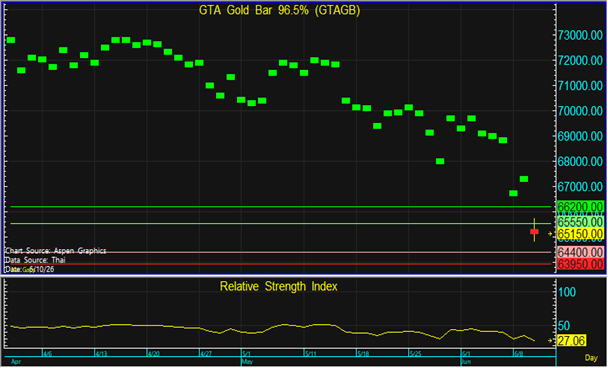Screen dimensions: 608x368
Task: Click the 4/6 date axis label
Action: pyautogui.click(x=47, y=354)
